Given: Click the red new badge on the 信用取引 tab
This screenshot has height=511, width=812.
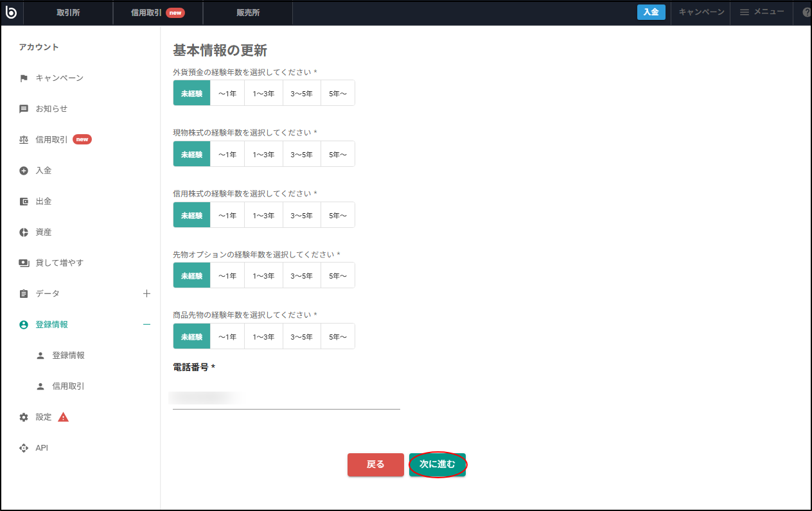Looking at the screenshot, I should click(x=175, y=12).
